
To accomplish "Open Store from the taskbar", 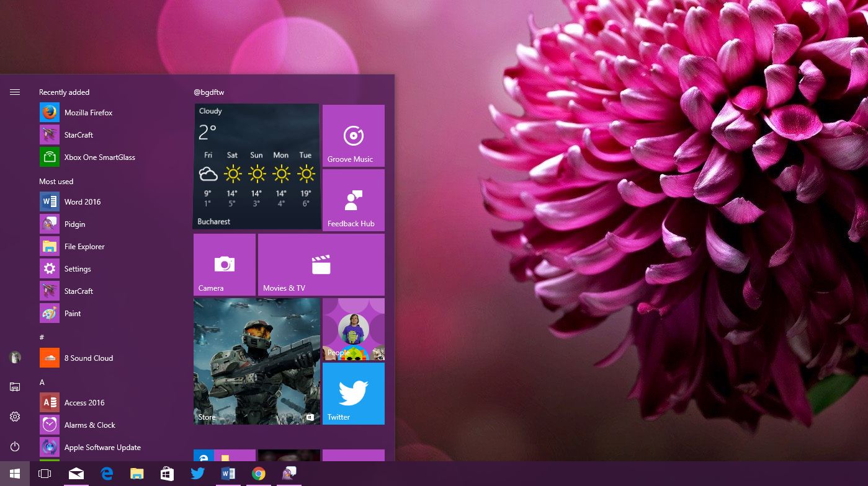I will point(168,474).
